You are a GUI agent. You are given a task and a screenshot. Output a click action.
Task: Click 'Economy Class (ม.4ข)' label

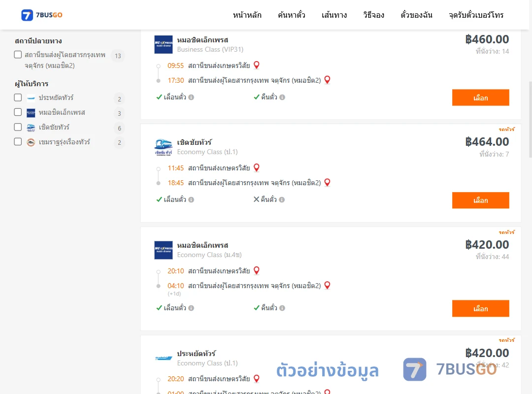click(209, 255)
